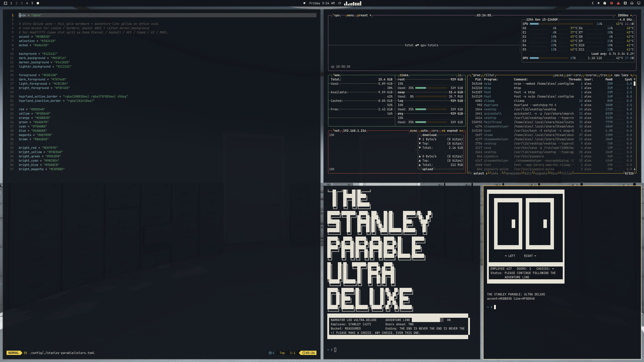Select next network interface arrow n
Image resolution: width=644 pixels, height=362 pixels.
[461, 131]
